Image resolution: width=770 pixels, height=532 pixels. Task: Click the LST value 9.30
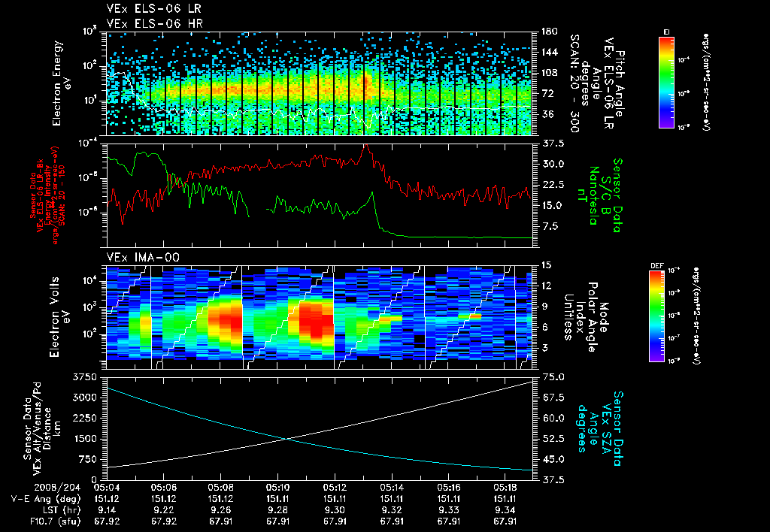(x=335, y=510)
